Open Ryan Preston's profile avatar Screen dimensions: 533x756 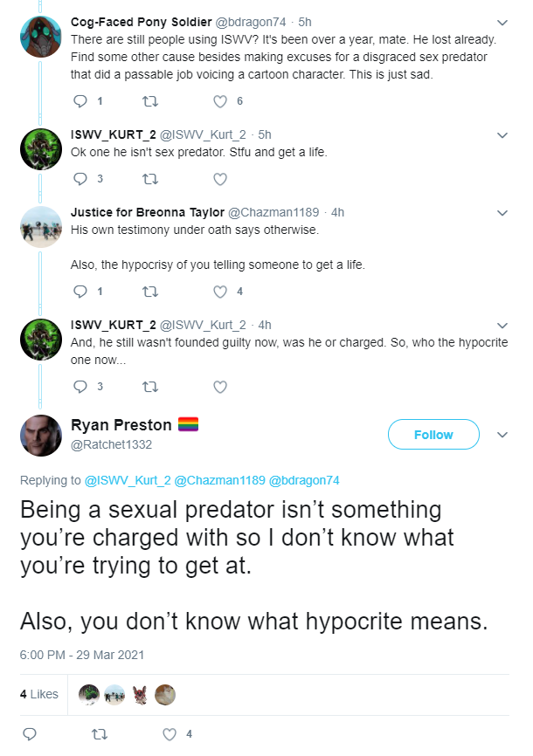coord(41,436)
